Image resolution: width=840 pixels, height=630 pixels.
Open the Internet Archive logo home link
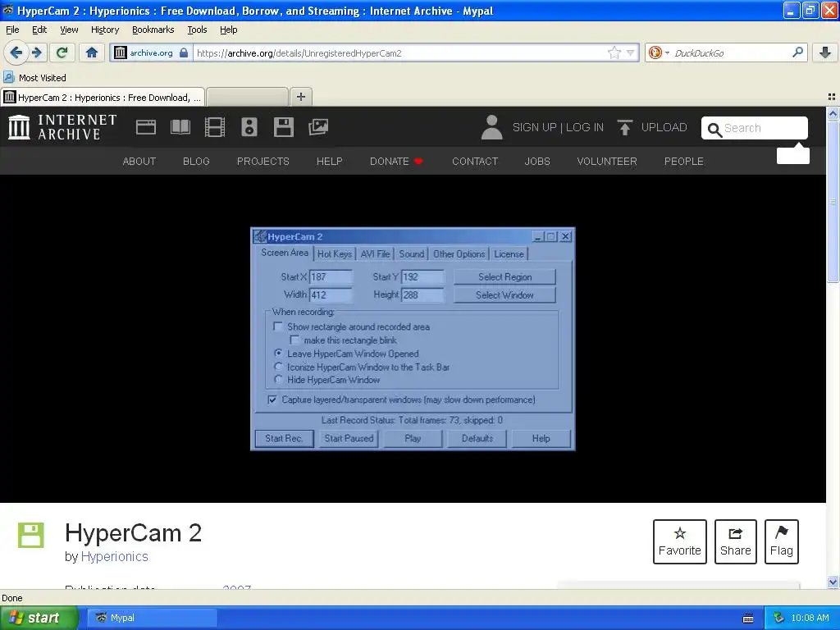(62, 127)
